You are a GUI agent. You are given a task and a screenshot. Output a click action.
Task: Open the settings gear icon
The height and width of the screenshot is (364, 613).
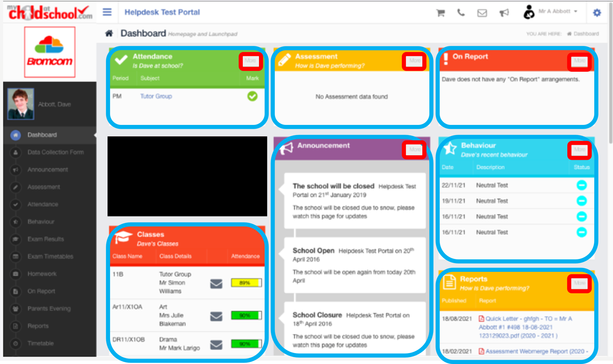[597, 13]
